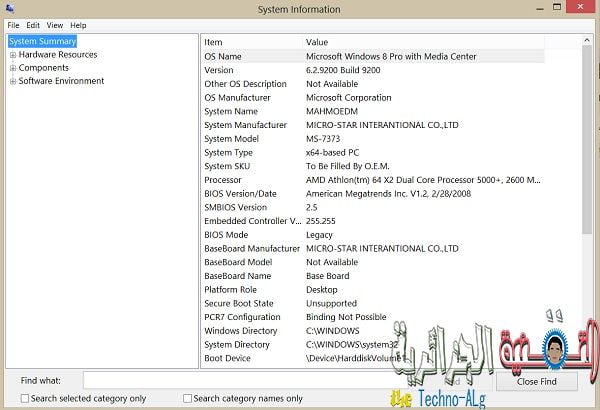Click the value Microsoft Windows 8 Pro with Media Center

(391, 56)
